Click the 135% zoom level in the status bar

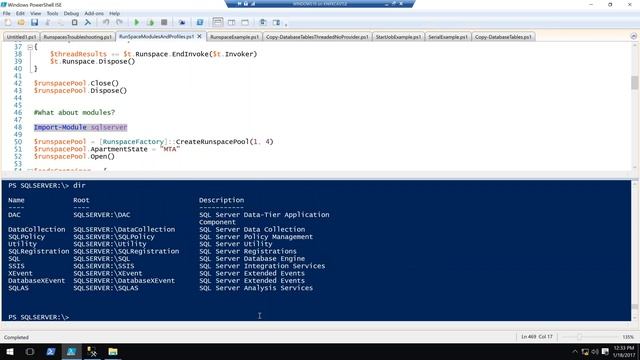coord(628,337)
